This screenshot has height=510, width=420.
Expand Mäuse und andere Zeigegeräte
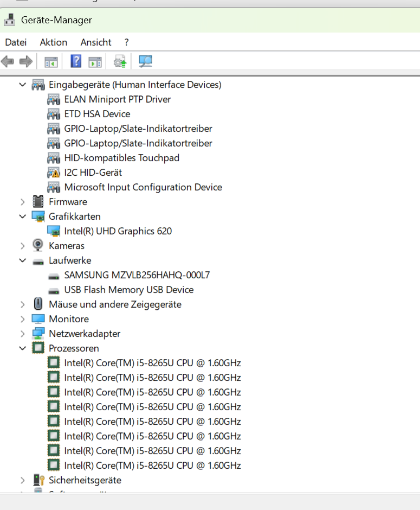pos(22,304)
